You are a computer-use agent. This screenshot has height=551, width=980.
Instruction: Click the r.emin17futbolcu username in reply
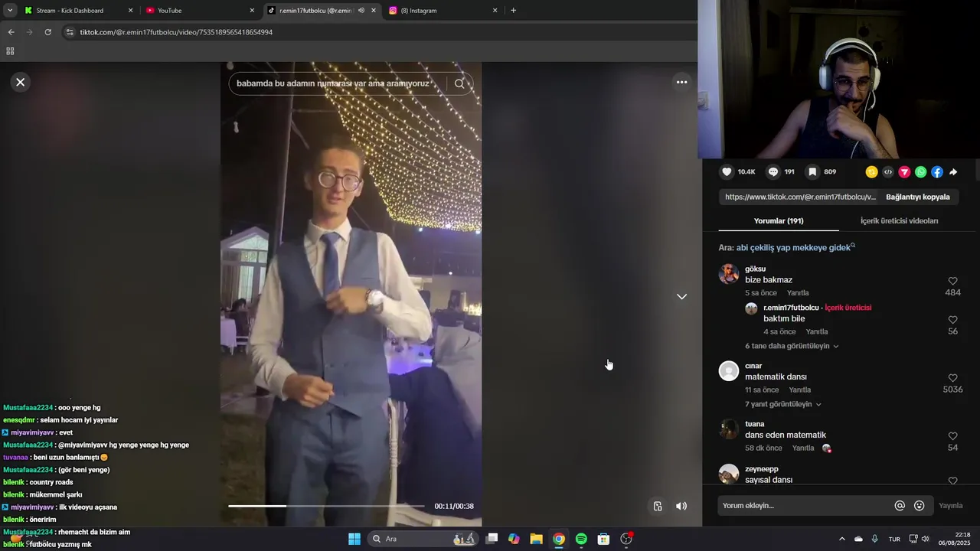(x=791, y=308)
